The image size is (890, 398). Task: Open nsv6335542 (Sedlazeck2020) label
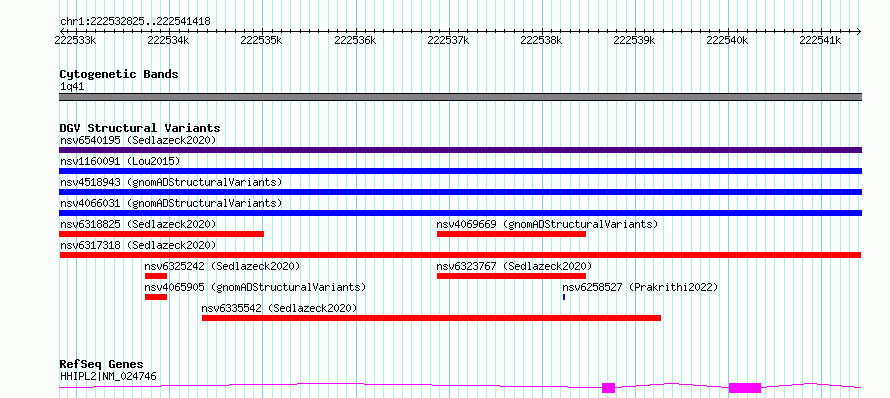pyautogui.click(x=279, y=308)
